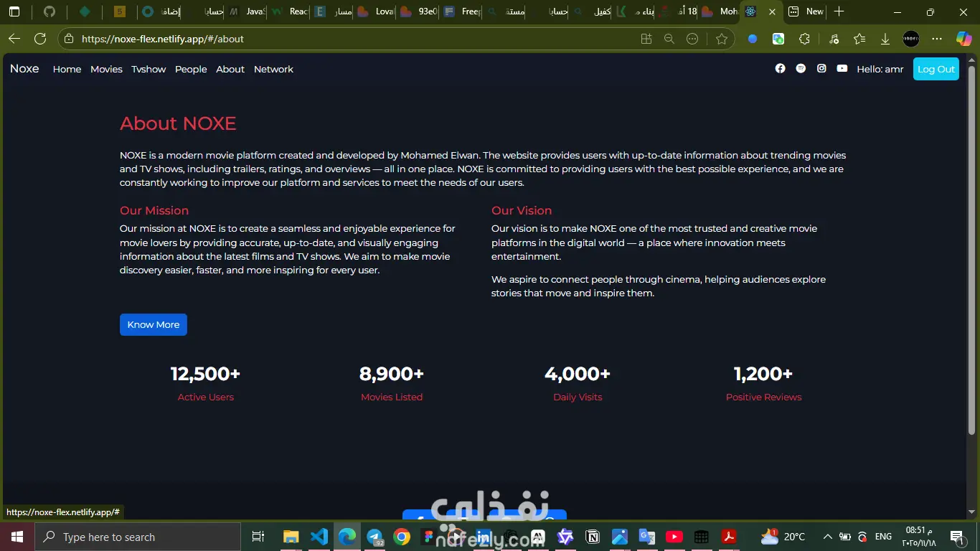This screenshot has width=980, height=551.
Task: Open Notion from the taskbar
Action: click(x=593, y=537)
